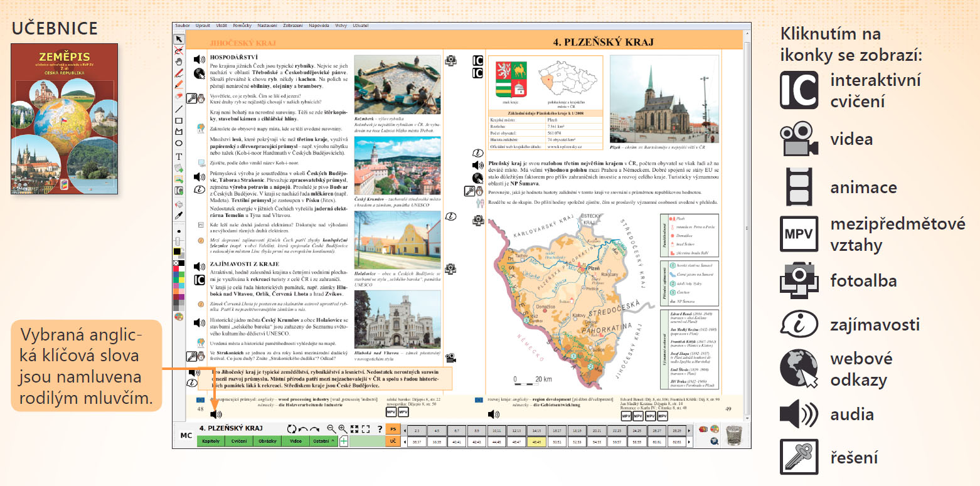Select the arrow pointer tool

(x=179, y=39)
